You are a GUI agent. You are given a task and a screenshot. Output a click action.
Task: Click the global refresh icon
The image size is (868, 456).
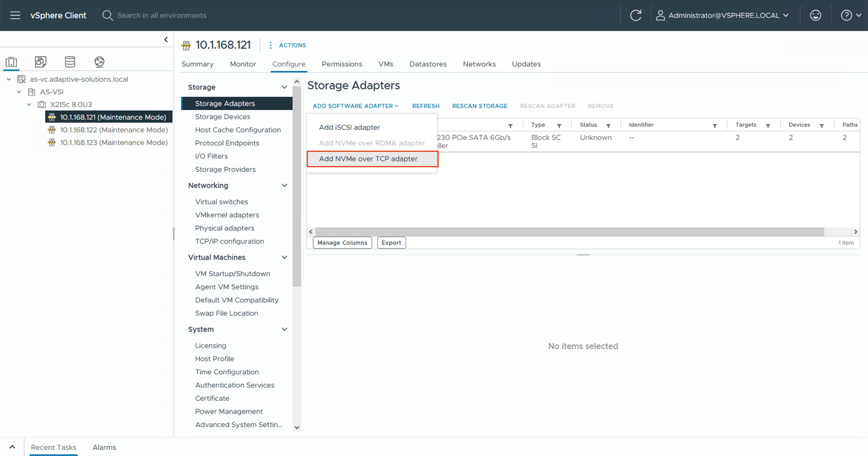[635, 15]
